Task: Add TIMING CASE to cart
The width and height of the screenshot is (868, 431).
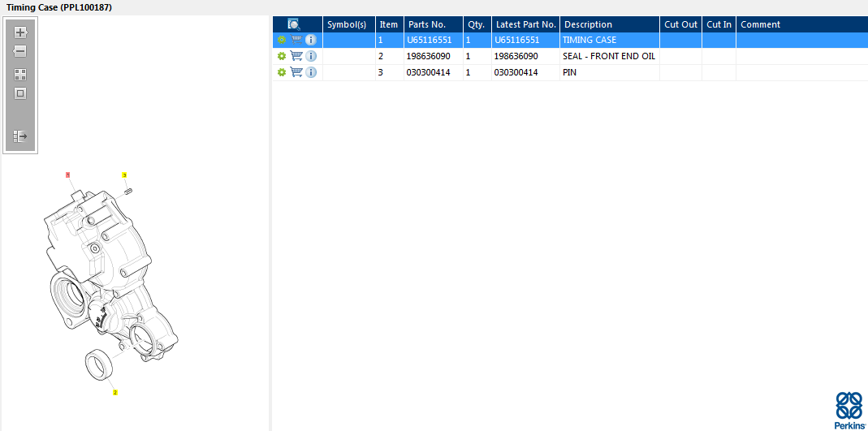Action: (296, 40)
